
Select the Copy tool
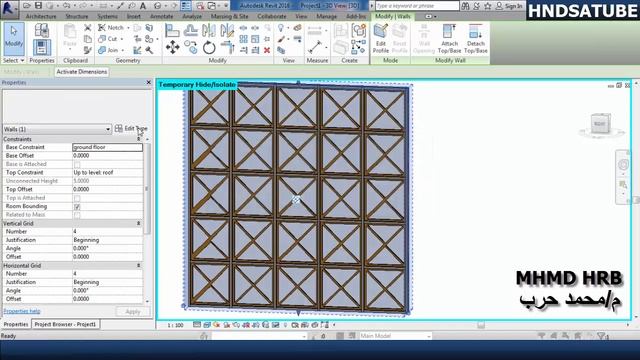[x=191, y=47]
